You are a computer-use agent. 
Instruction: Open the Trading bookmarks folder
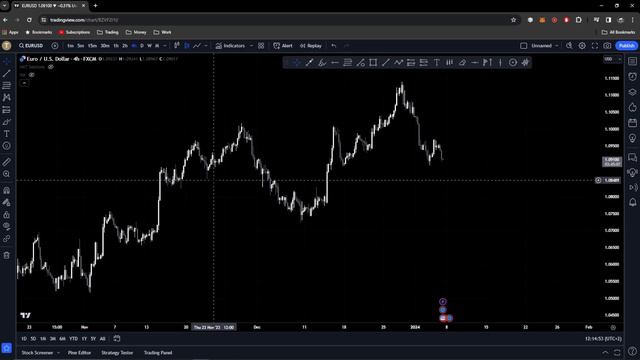coord(108,32)
